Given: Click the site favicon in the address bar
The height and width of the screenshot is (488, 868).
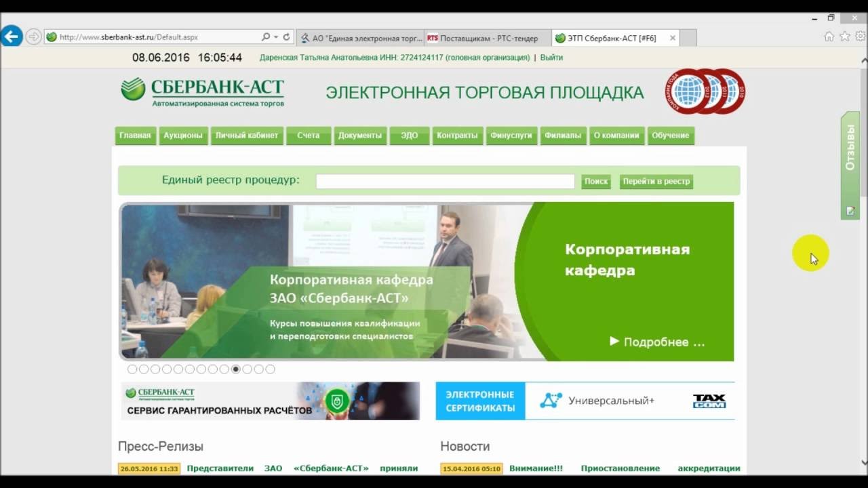Looking at the screenshot, I should (x=52, y=37).
